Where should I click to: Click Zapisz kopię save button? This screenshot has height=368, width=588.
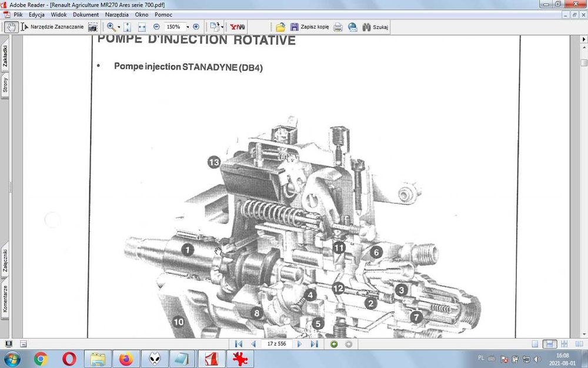click(x=310, y=27)
